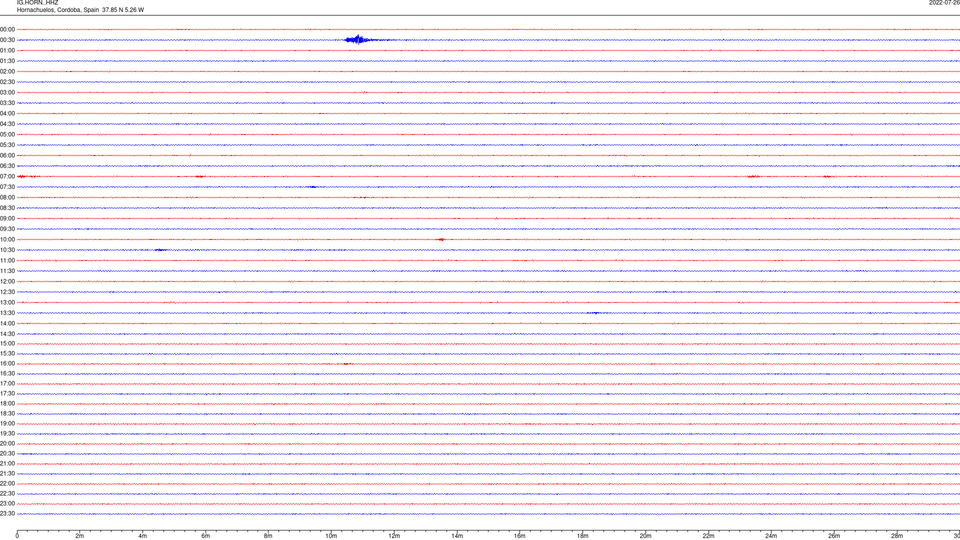Click the 6m tick on the minute axis
Screen dimensions: 960x540
[x=206, y=536]
